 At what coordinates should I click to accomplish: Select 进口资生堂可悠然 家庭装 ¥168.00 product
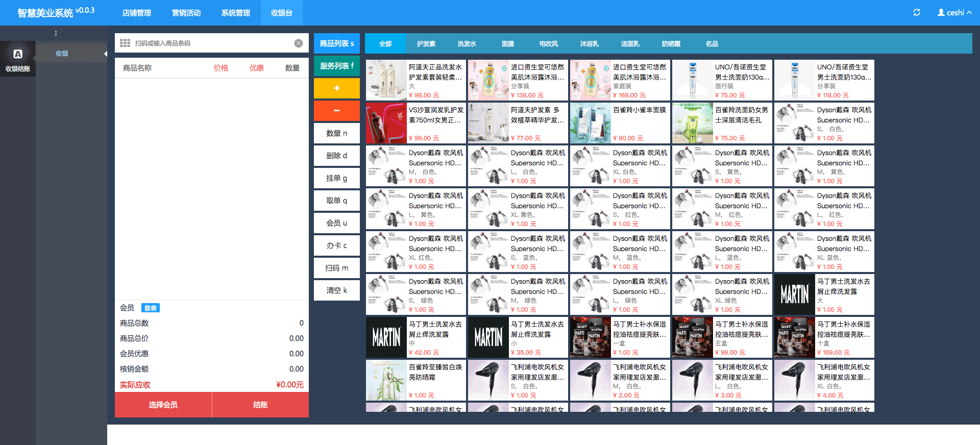pyautogui.click(x=620, y=80)
